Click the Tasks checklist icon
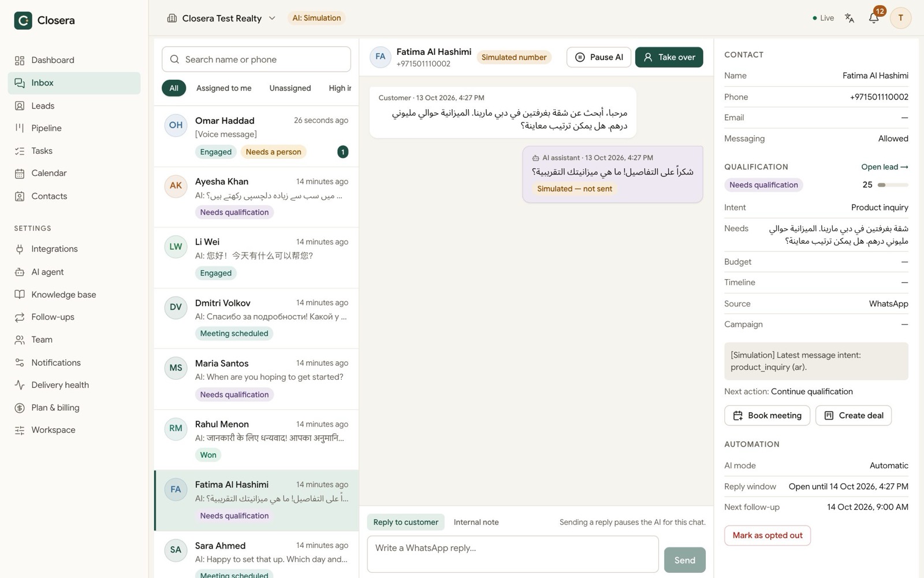Screen dimensions: 924x578 20,151
